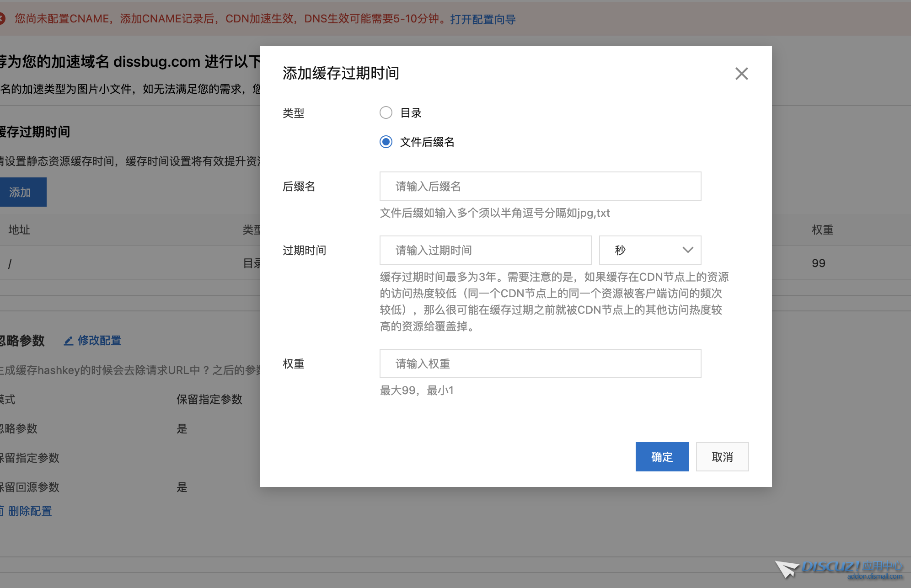Screen dimensions: 911x588
Task: Open the 打开配置向导 link
Action: (482, 19)
